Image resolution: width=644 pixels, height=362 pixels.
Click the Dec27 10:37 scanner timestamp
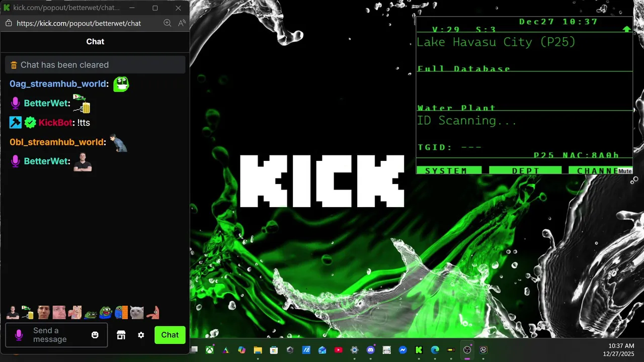558,22
